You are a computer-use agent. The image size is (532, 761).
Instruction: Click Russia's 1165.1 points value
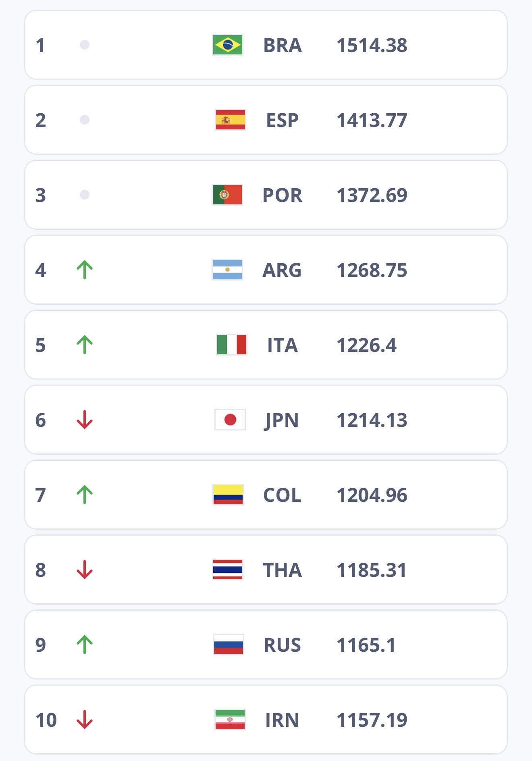pyautogui.click(x=366, y=645)
